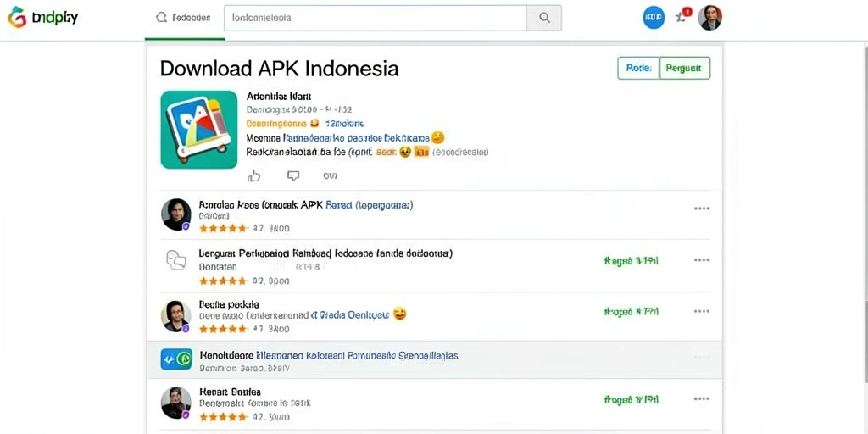Click the comment bubble icon

(x=292, y=176)
